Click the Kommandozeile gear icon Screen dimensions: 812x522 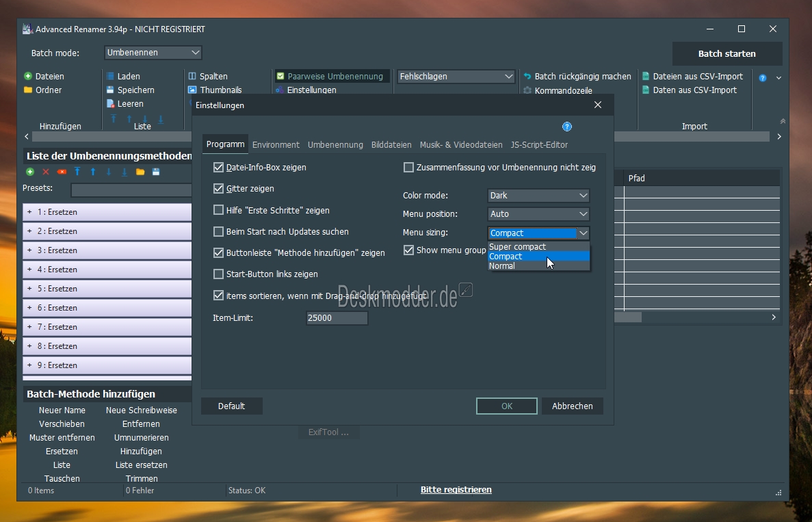(527, 90)
